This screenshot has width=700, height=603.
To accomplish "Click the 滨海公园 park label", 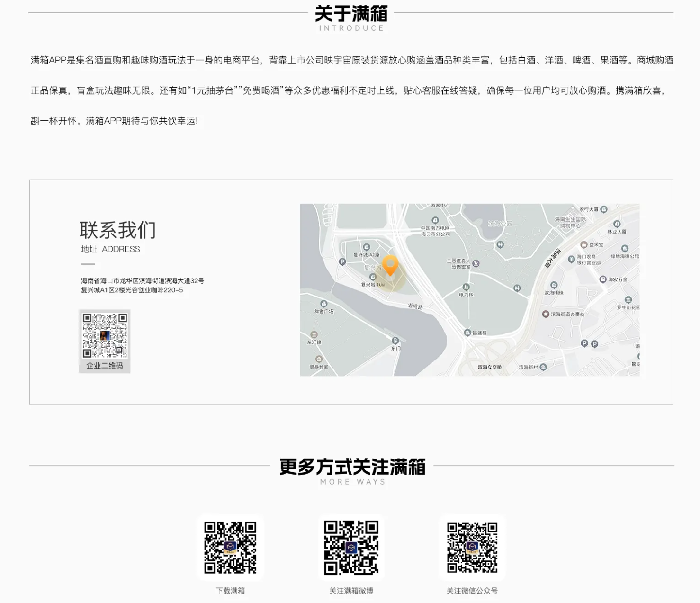I will 500,224.
